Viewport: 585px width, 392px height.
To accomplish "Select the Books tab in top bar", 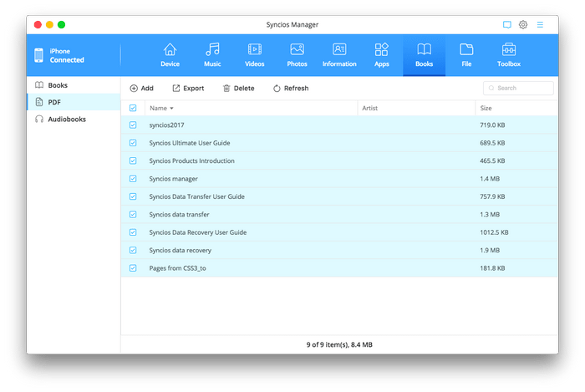I will pyautogui.click(x=425, y=55).
